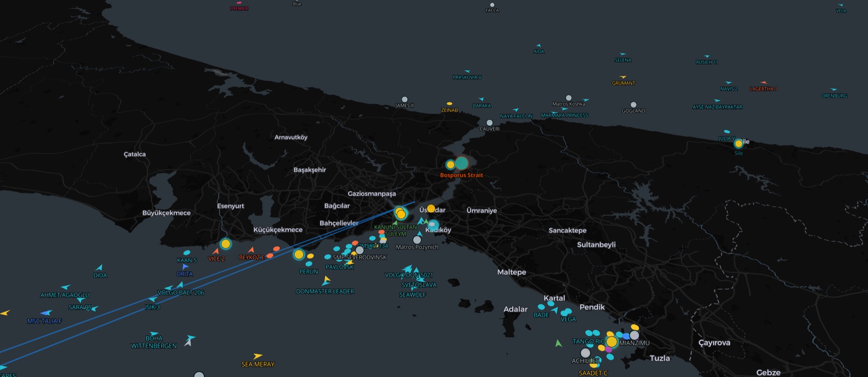Click the PREMIER pink vessel marker
This screenshot has width=868, height=377.
pos(239,3)
